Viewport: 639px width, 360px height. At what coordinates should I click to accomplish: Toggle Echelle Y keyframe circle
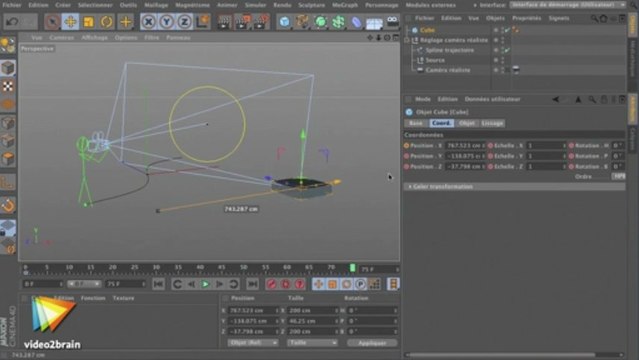point(490,156)
